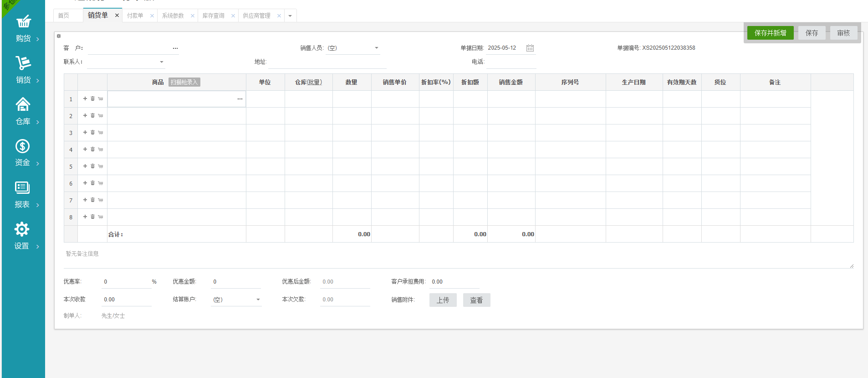Click the cart icon in row 5
Viewport: 868px width, 378px height.
pyautogui.click(x=101, y=166)
